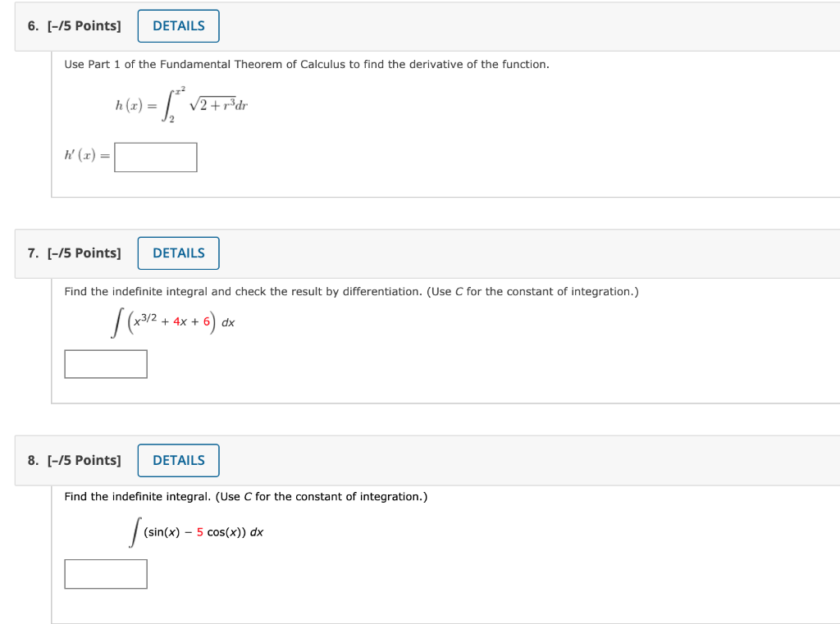Screen dimensions: 840x624
Task: Click DETAILS button for question 8
Action: pos(178,460)
